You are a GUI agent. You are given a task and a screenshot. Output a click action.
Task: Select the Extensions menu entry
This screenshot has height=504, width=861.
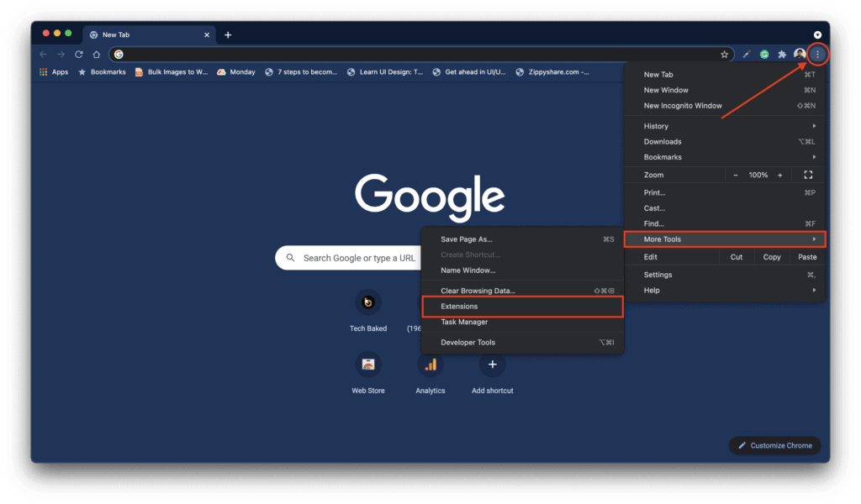(x=459, y=306)
